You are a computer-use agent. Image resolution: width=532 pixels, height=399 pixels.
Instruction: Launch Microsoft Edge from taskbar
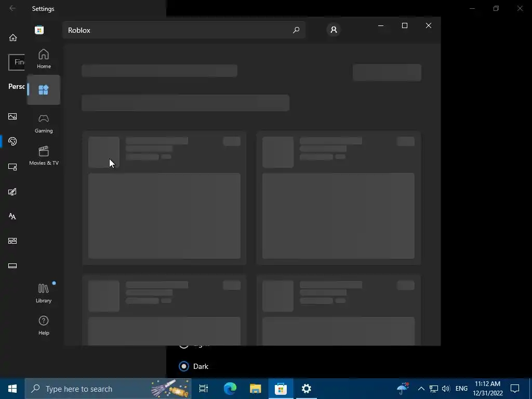[x=230, y=389]
